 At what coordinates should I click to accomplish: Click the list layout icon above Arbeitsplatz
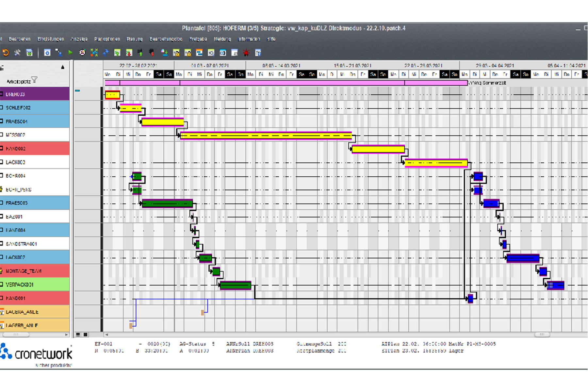(x=2, y=68)
